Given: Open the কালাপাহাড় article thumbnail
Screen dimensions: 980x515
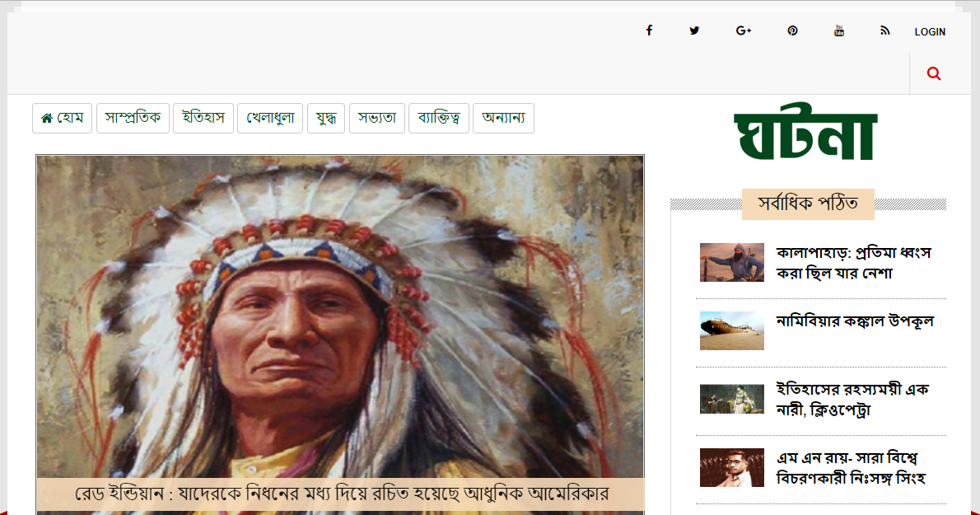Looking at the screenshot, I should [x=732, y=263].
